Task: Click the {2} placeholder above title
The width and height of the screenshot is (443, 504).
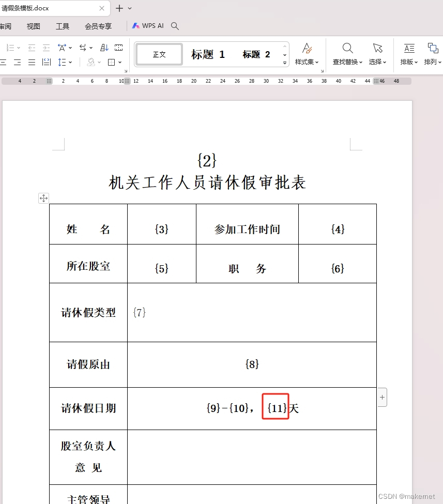Action: (207, 160)
